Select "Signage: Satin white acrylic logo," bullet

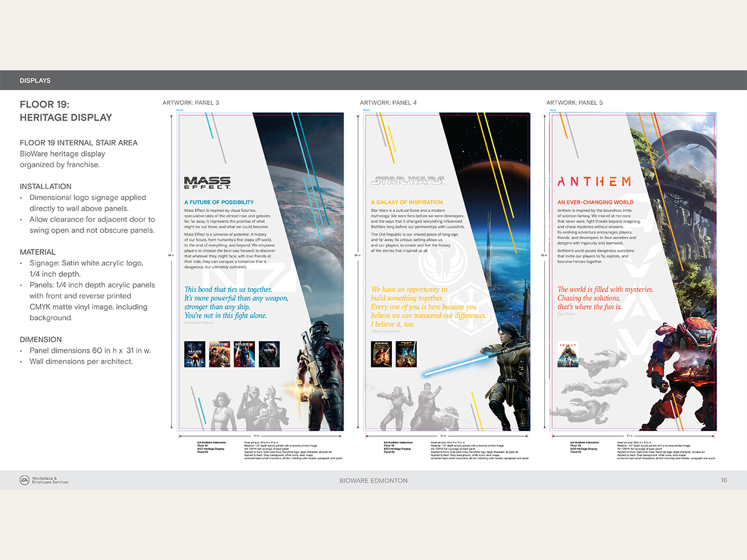pyautogui.click(x=86, y=263)
